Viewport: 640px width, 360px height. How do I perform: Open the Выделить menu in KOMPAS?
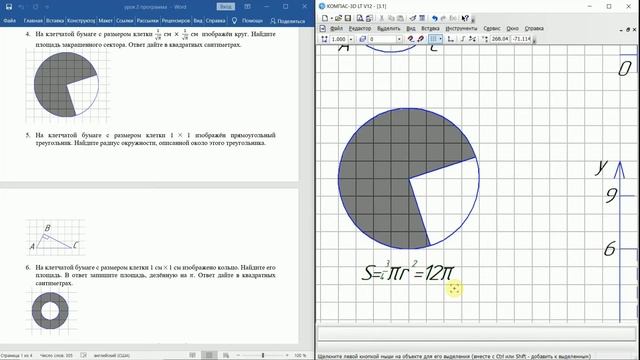coord(389,29)
